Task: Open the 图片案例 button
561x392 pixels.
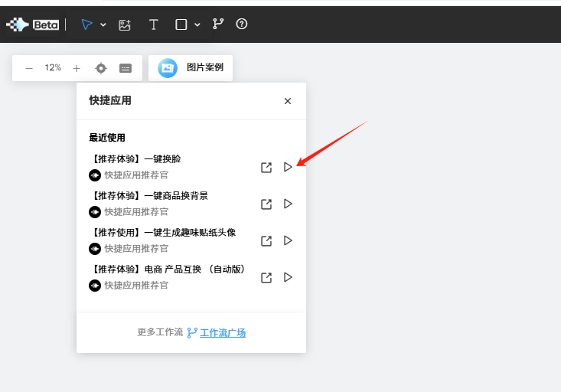Action: (191, 67)
